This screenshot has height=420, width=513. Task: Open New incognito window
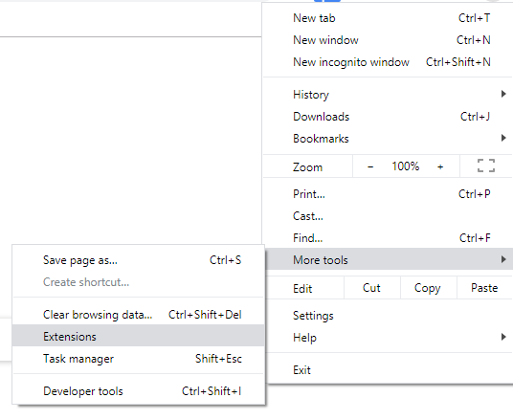coord(388,62)
